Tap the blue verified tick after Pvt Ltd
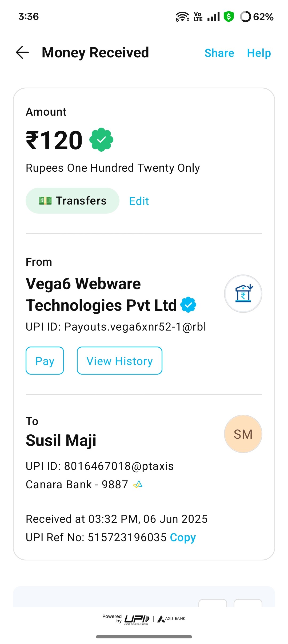Screen dimensions: 288x644 (188, 305)
